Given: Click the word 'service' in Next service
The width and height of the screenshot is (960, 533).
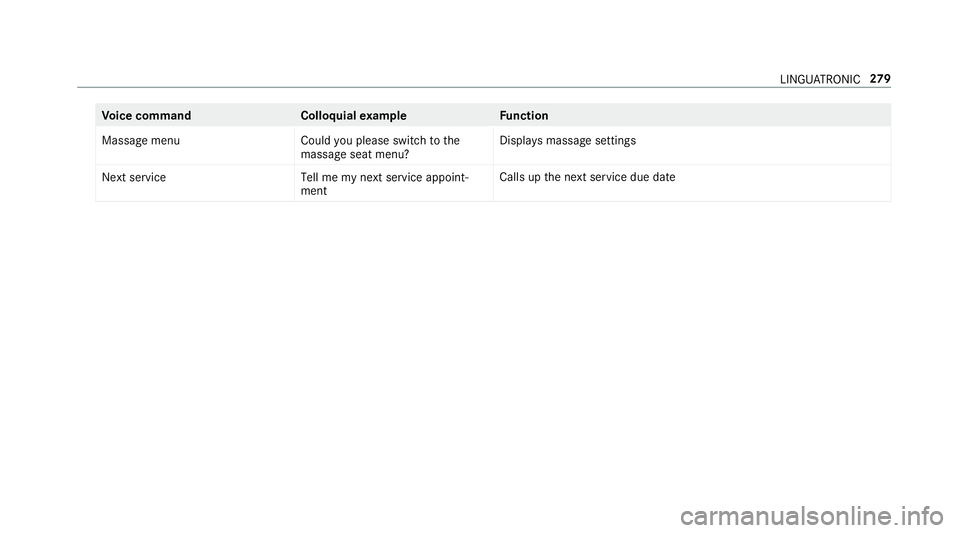Looking at the screenshot, I should point(147,177).
